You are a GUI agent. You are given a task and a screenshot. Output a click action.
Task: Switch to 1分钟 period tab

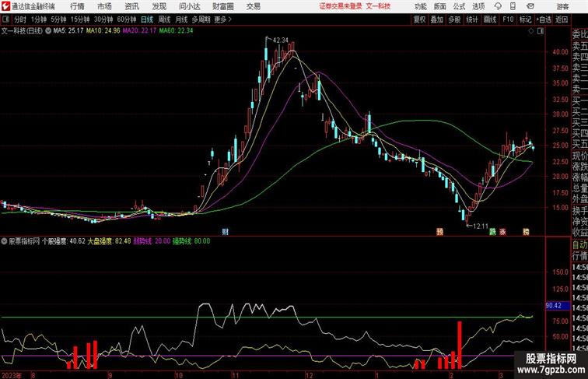click(39, 19)
